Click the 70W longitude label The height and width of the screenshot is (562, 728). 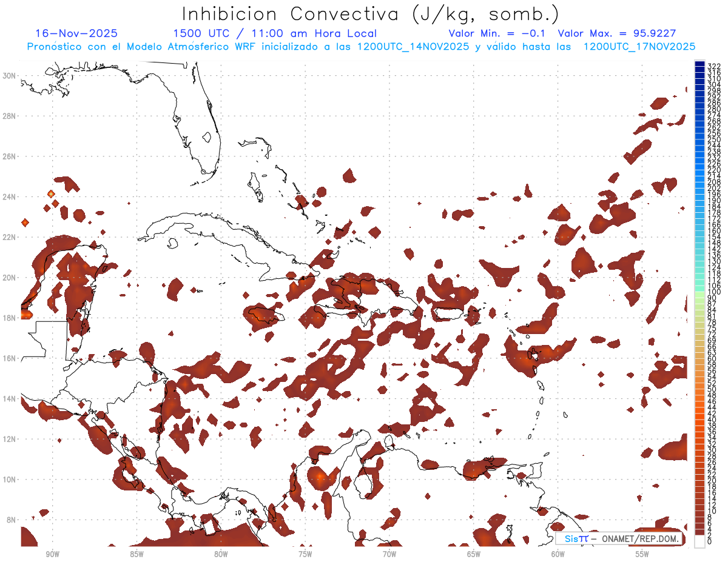tap(389, 554)
